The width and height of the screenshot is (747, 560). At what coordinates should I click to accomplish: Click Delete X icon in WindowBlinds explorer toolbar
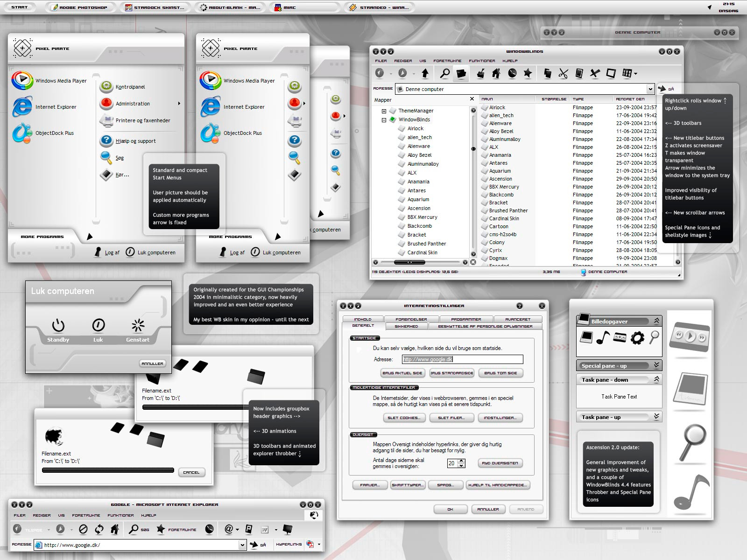595,73
